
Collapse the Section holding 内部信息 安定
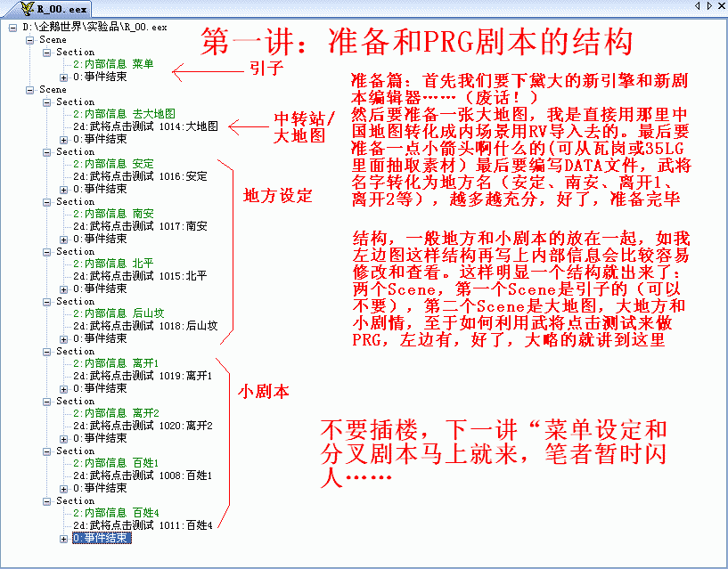click(x=47, y=152)
